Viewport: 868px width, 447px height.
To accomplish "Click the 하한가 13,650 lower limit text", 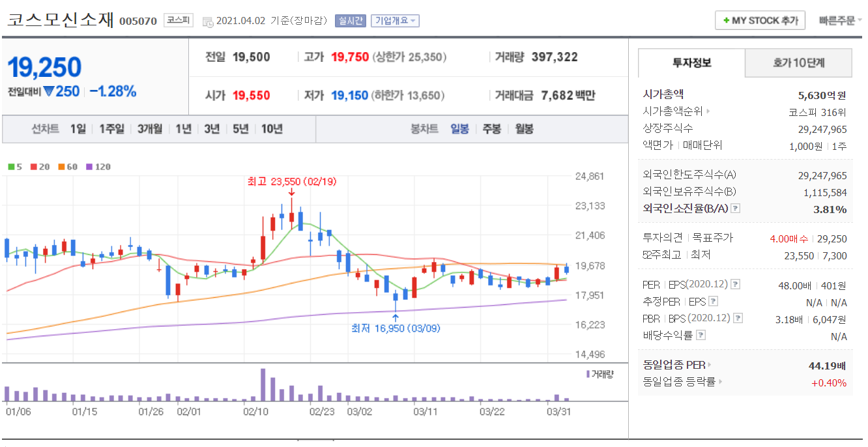I will tap(407, 96).
